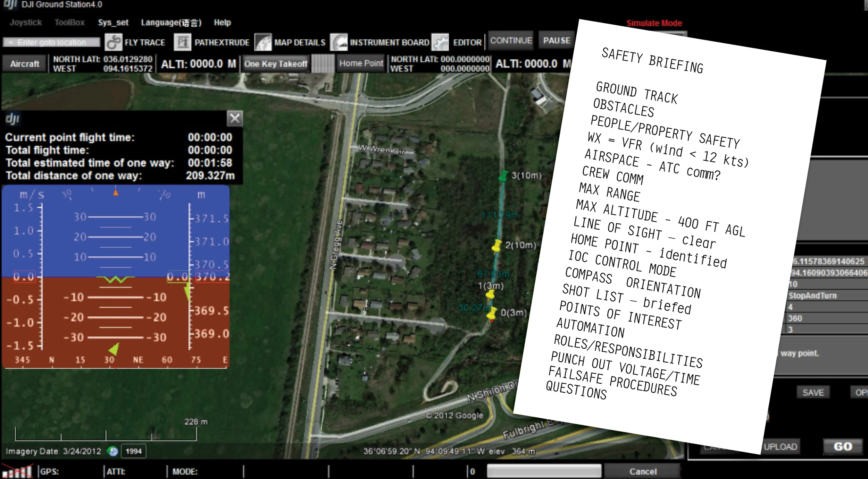Screen dimensions: 868x479
Task: Click the PAUSE button
Action: 557,41
